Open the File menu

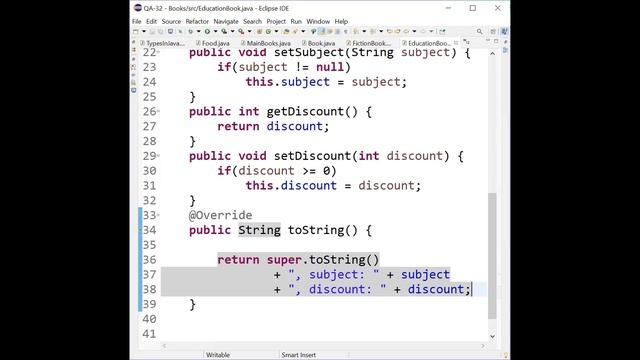(x=137, y=21)
